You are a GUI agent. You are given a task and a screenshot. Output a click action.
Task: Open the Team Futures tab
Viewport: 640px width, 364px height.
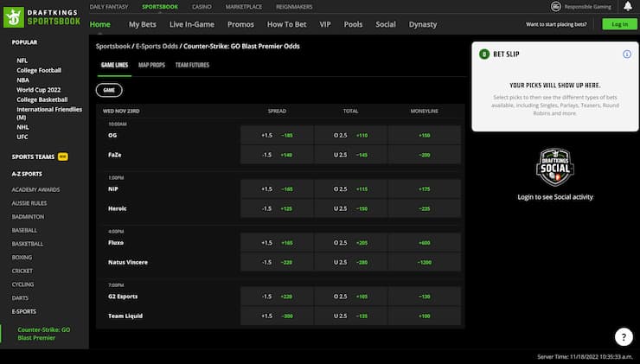coord(192,65)
